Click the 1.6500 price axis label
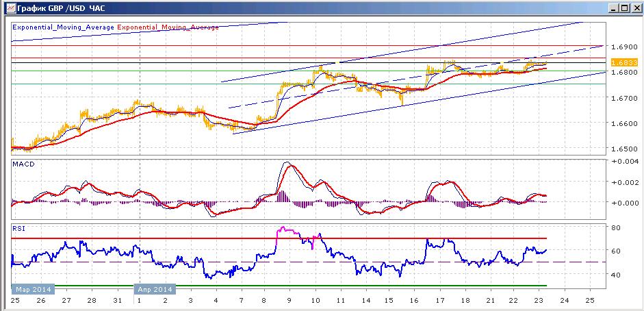 624,149
